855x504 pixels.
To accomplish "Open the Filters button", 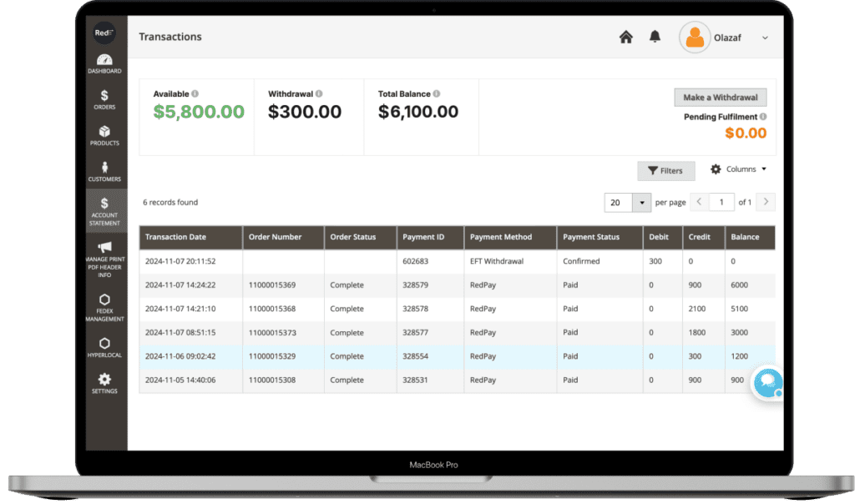I will pyautogui.click(x=665, y=170).
